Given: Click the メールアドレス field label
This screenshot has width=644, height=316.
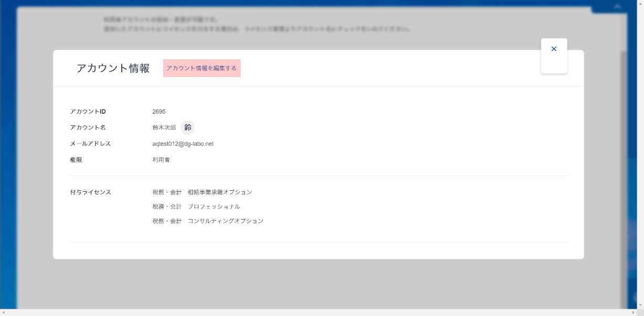Looking at the screenshot, I should (90, 144).
